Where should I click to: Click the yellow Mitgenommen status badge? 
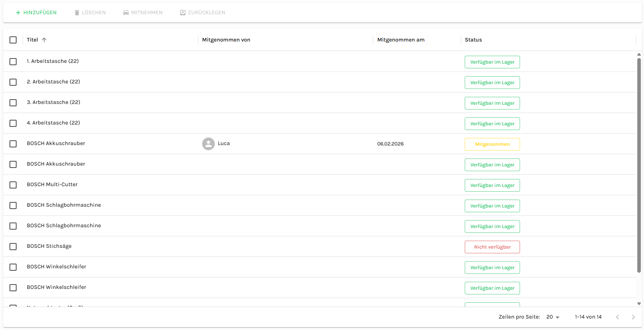click(492, 144)
